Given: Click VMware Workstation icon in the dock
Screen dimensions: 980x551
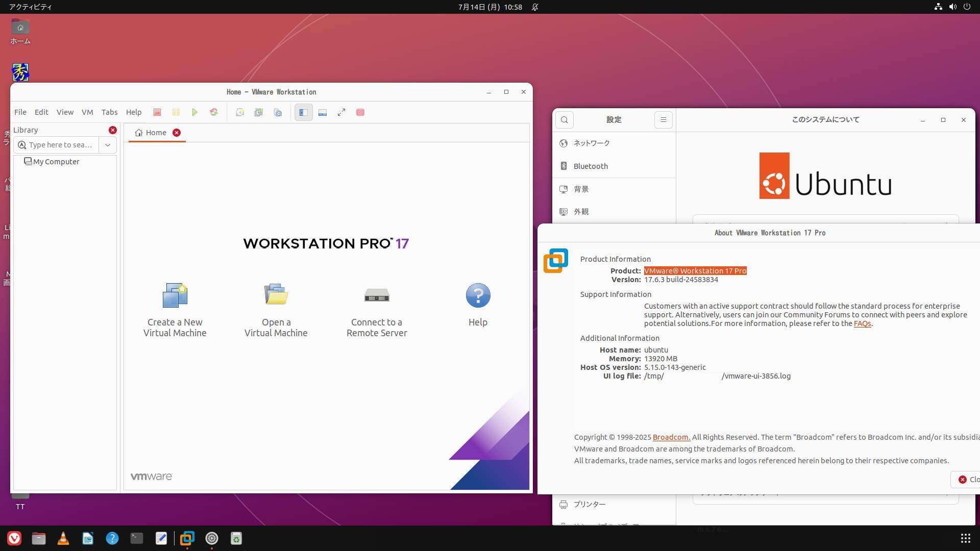Looking at the screenshot, I should [x=187, y=538].
